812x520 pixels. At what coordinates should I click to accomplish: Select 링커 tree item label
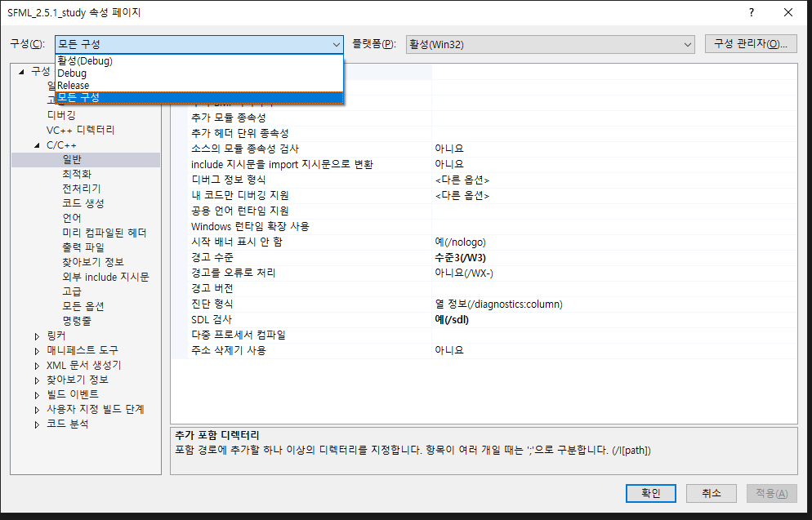tap(56, 336)
